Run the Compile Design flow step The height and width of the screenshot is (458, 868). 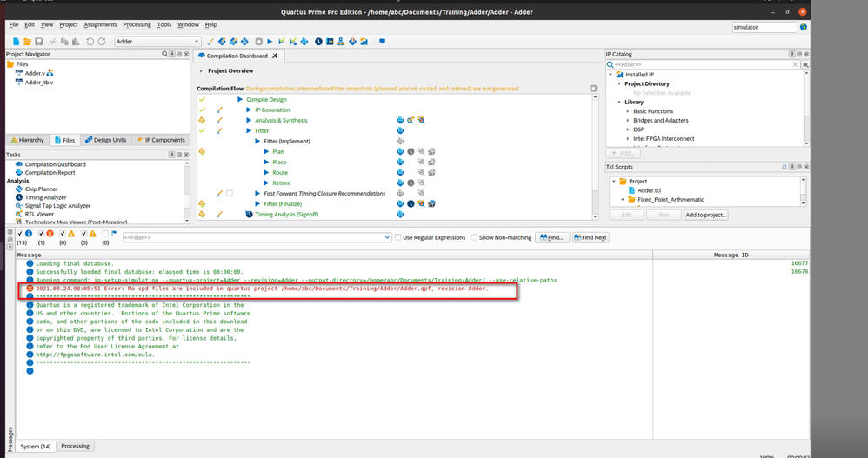point(240,100)
